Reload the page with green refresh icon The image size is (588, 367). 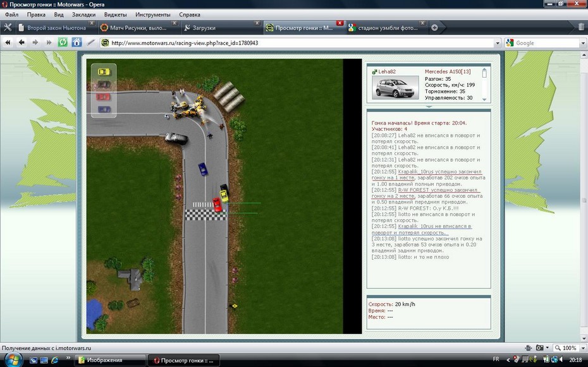pyautogui.click(x=63, y=42)
